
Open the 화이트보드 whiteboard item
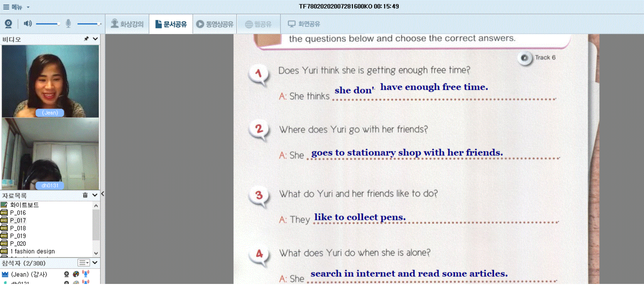(24, 205)
